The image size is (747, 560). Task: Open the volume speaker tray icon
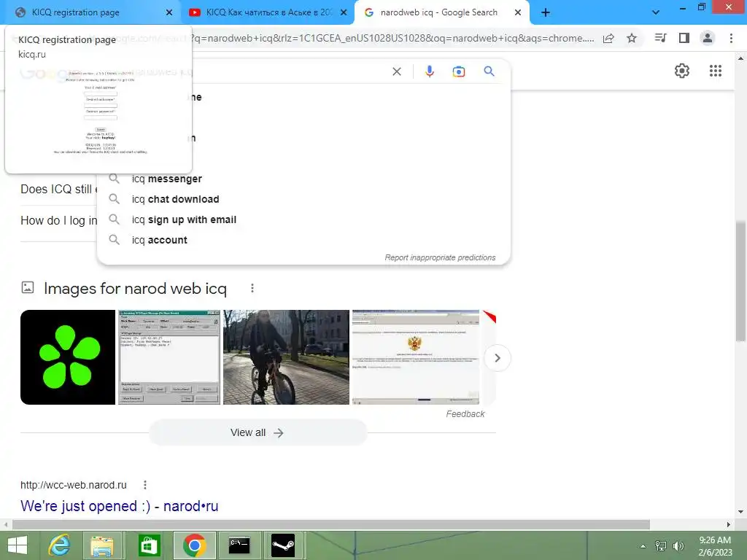click(x=678, y=546)
